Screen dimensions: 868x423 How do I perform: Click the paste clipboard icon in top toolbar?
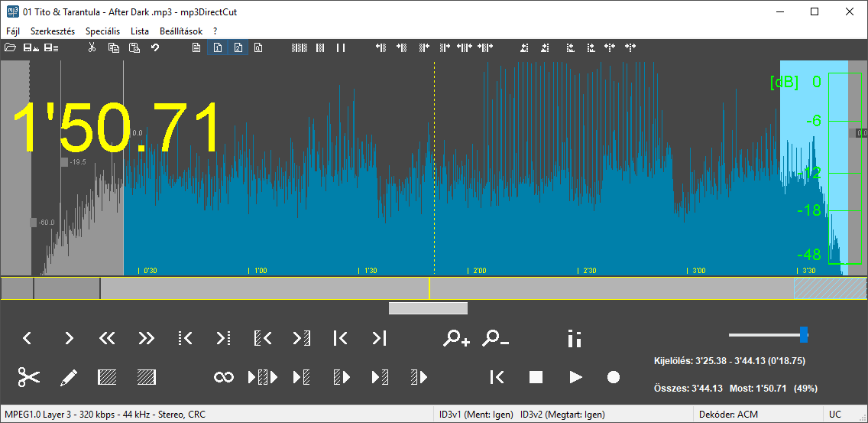(x=134, y=47)
